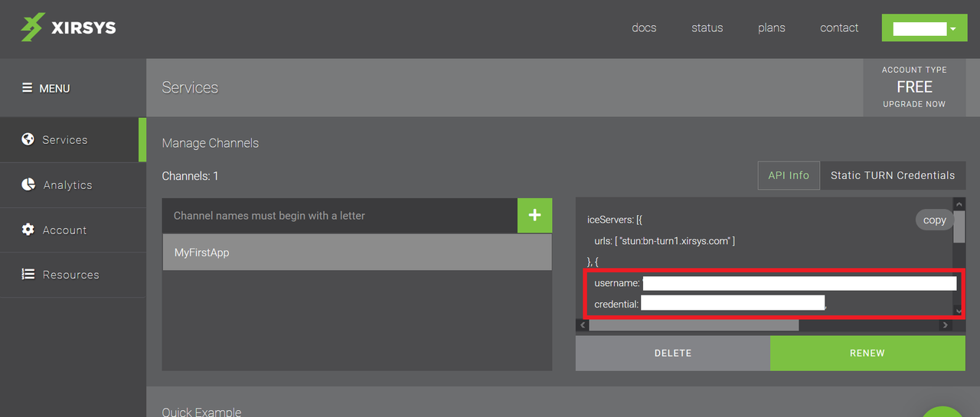Image resolution: width=980 pixels, height=417 pixels.
Task: Click the code panel scroll-down arrow
Action: (959, 311)
